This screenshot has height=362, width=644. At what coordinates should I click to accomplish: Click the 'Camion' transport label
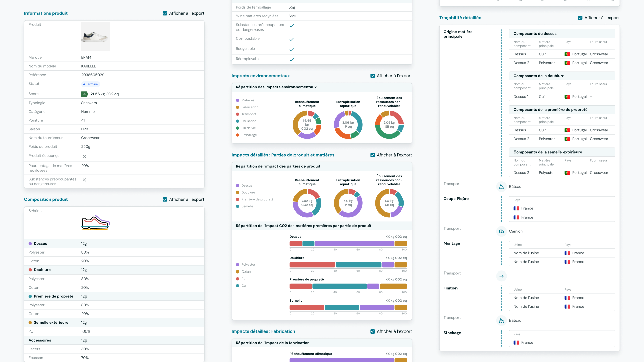coord(516,231)
